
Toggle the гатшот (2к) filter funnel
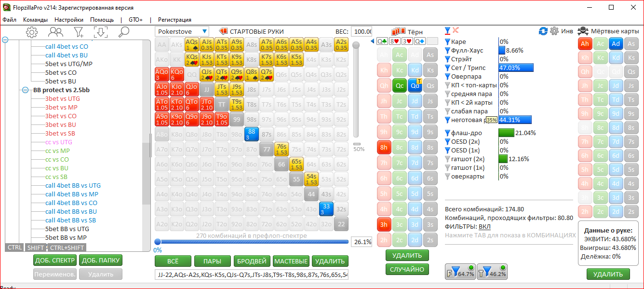pyautogui.click(x=447, y=159)
